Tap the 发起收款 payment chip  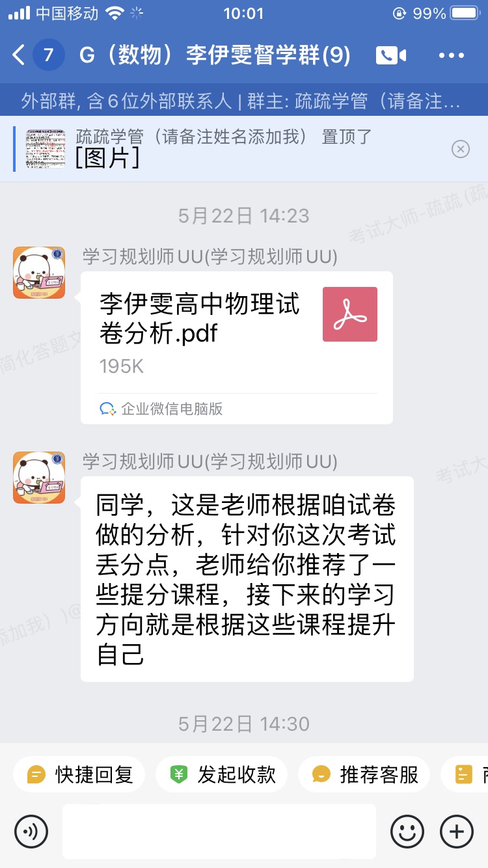tap(222, 774)
